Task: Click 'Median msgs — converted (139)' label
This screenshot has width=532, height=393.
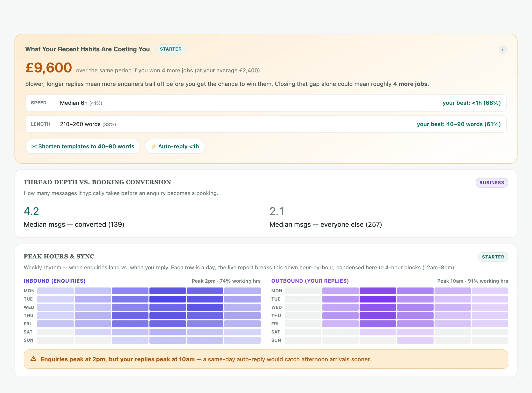Action: click(74, 225)
